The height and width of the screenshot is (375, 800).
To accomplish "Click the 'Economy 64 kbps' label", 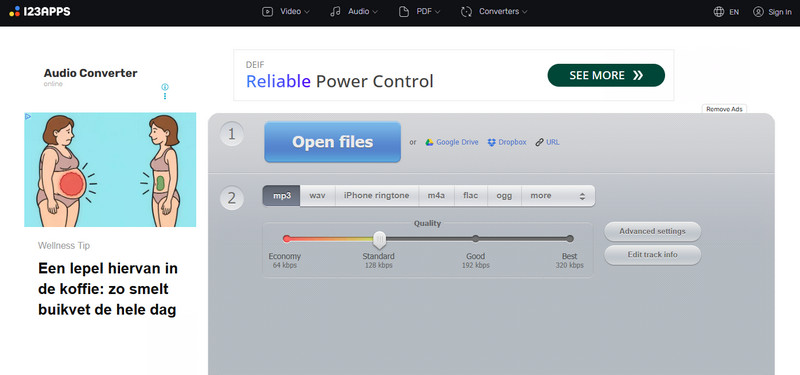I will [x=285, y=261].
